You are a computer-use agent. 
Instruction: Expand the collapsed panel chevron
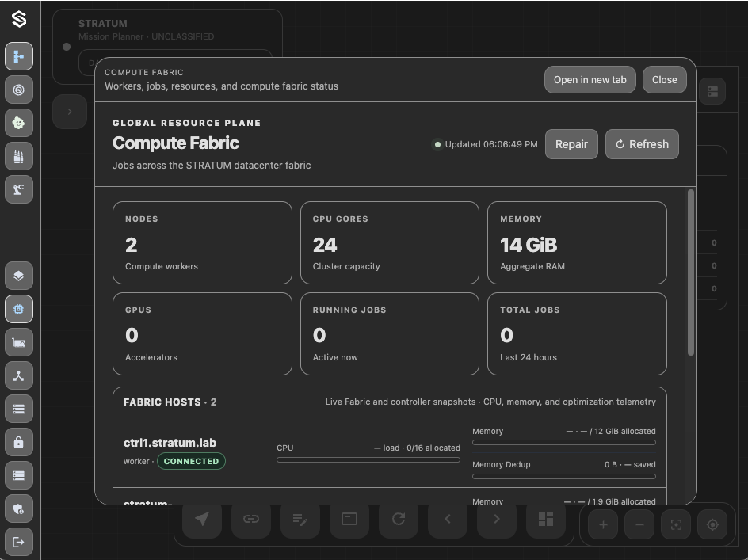tap(70, 112)
